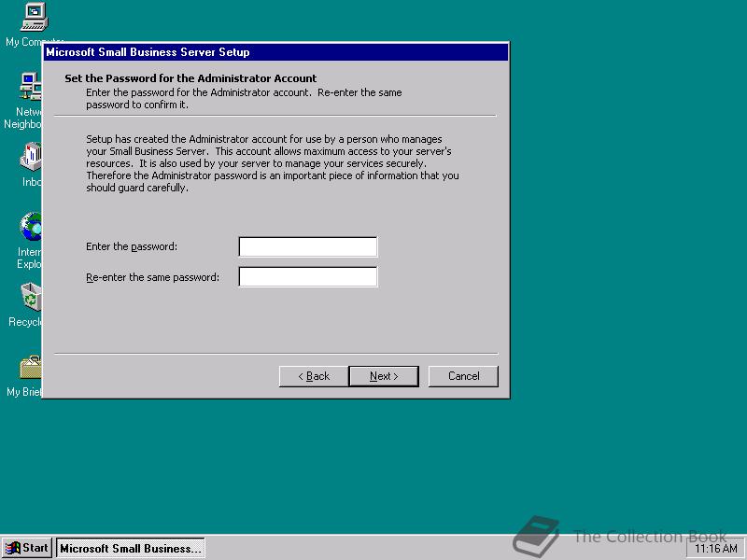Cancel the Small Business Server setup

pyautogui.click(x=463, y=376)
